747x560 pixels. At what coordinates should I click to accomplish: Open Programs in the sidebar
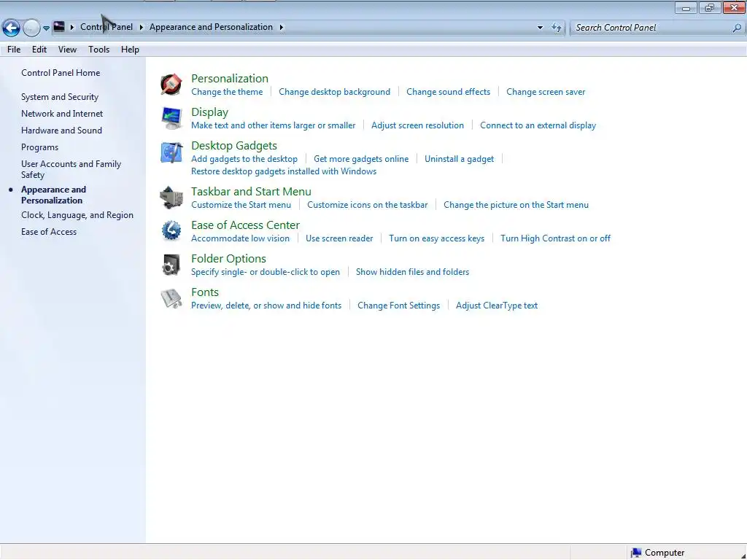(39, 147)
